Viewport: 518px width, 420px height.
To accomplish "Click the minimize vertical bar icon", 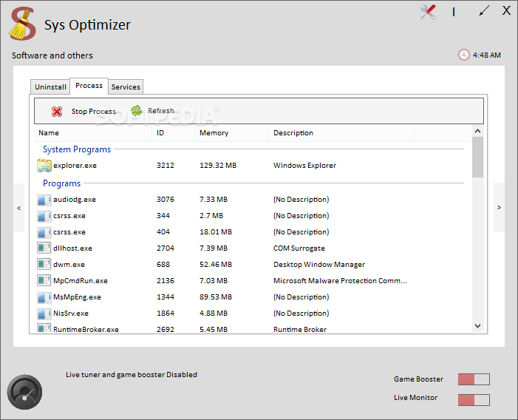I will tap(454, 13).
